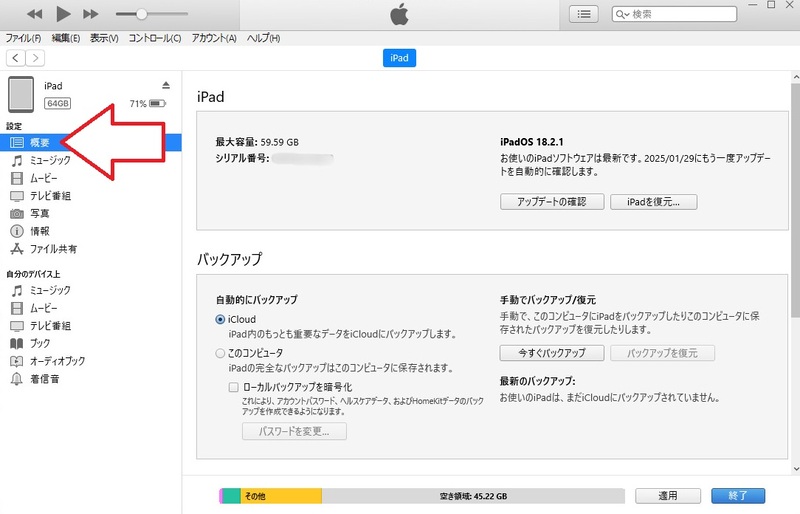Click the ブック open book icon

[x=17, y=344]
